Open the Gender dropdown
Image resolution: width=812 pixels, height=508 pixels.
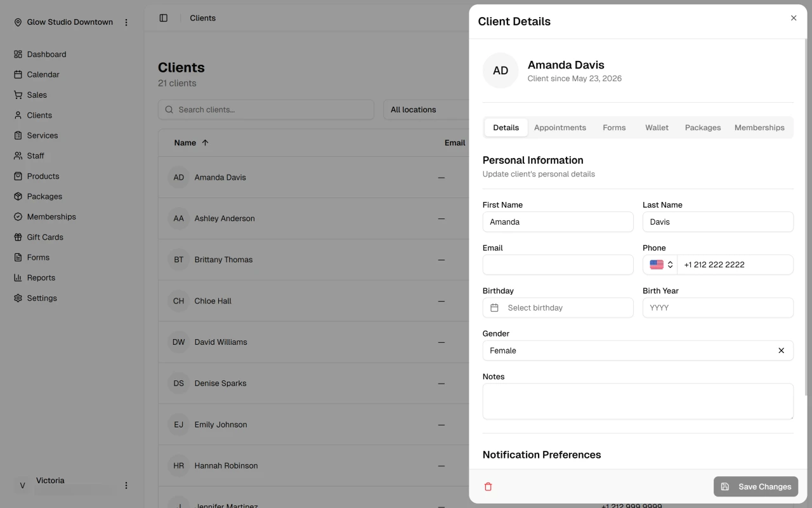(x=638, y=351)
